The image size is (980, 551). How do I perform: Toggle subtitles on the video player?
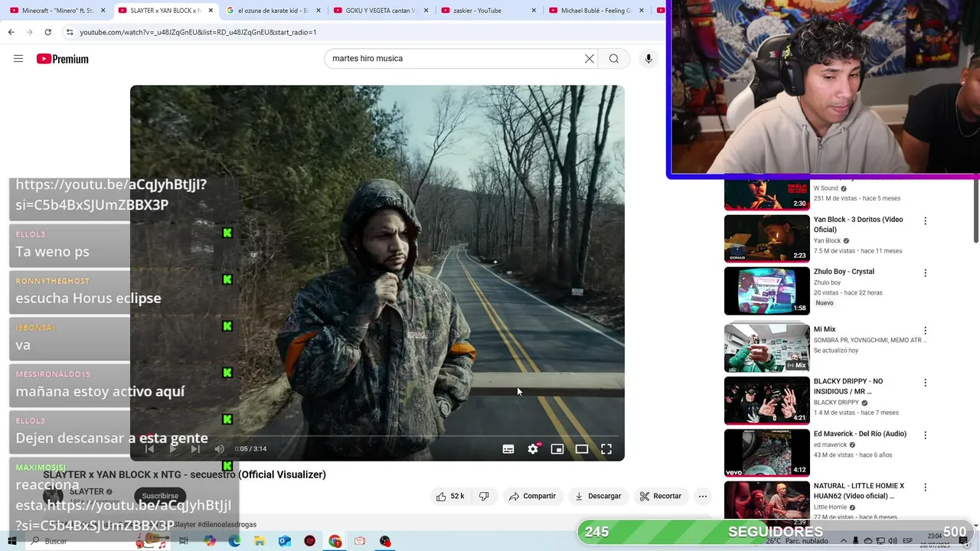(508, 449)
